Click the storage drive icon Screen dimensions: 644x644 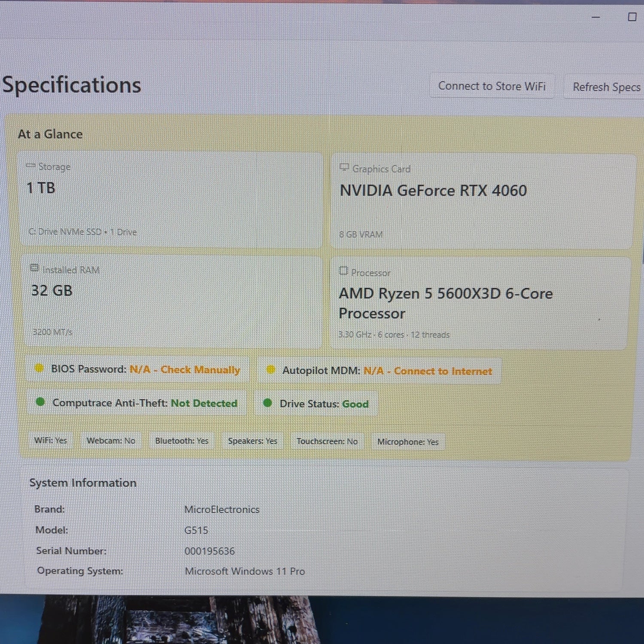click(x=30, y=166)
